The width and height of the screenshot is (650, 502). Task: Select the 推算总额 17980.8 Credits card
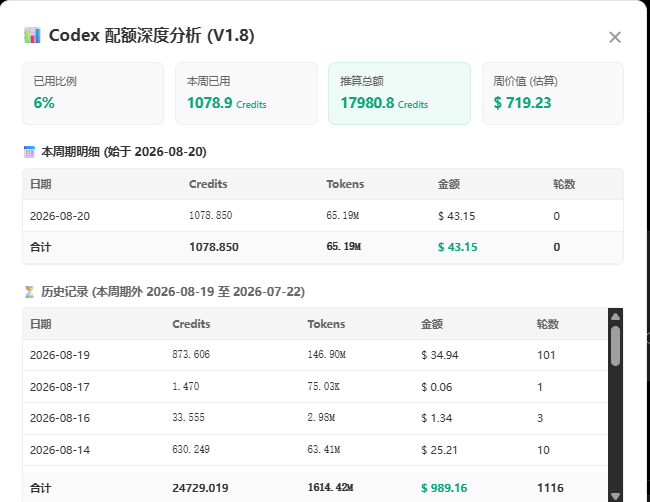click(x=399, y=93)
